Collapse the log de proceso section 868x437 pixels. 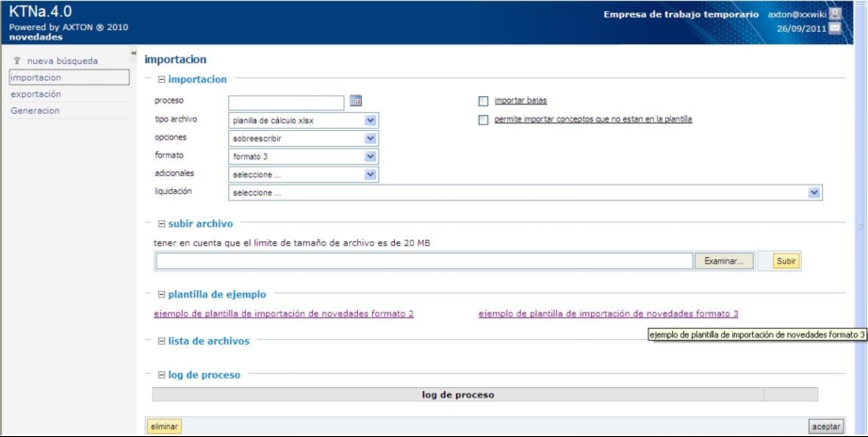tap(162, 375)
